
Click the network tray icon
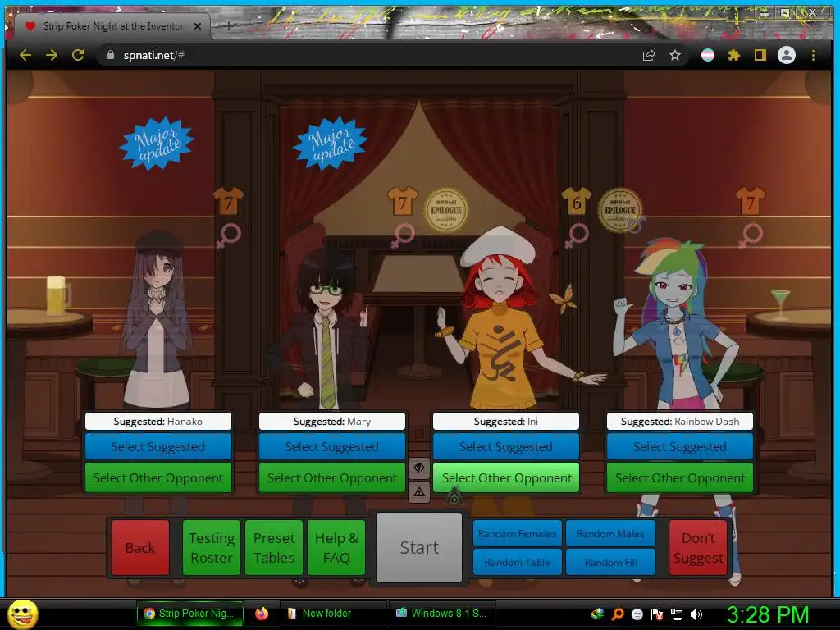click(677, 614)
